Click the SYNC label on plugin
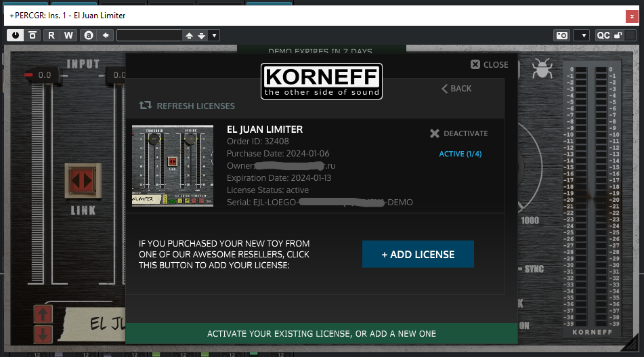Viewport: 644px width, 357px height. click(534, 269)
